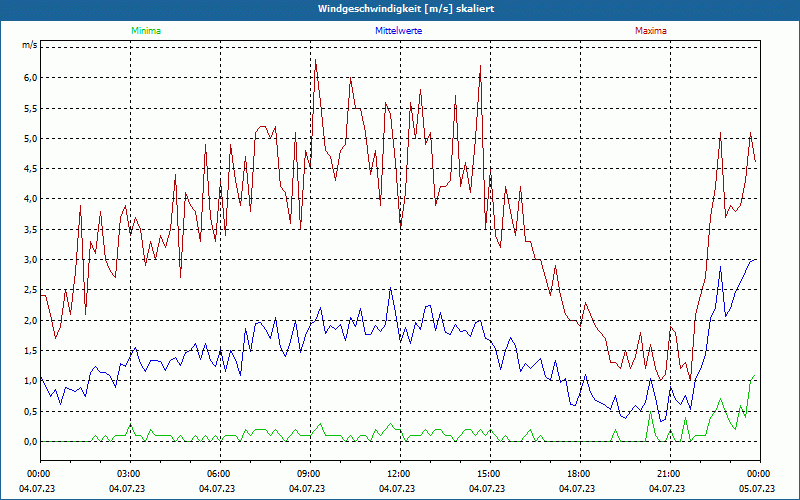Select the blue Mittelwerte legend label
This screenshot has width=800, height=500.
tap(398, 31)
